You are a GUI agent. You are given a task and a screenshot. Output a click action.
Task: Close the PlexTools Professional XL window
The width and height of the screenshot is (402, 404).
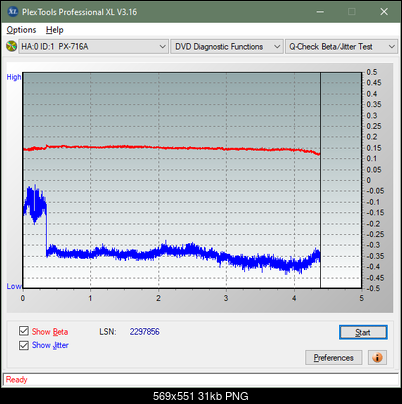(x=384, y=12)
